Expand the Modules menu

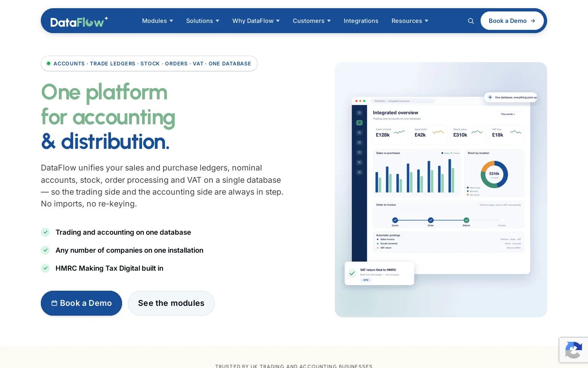click(x=158, y=21)
